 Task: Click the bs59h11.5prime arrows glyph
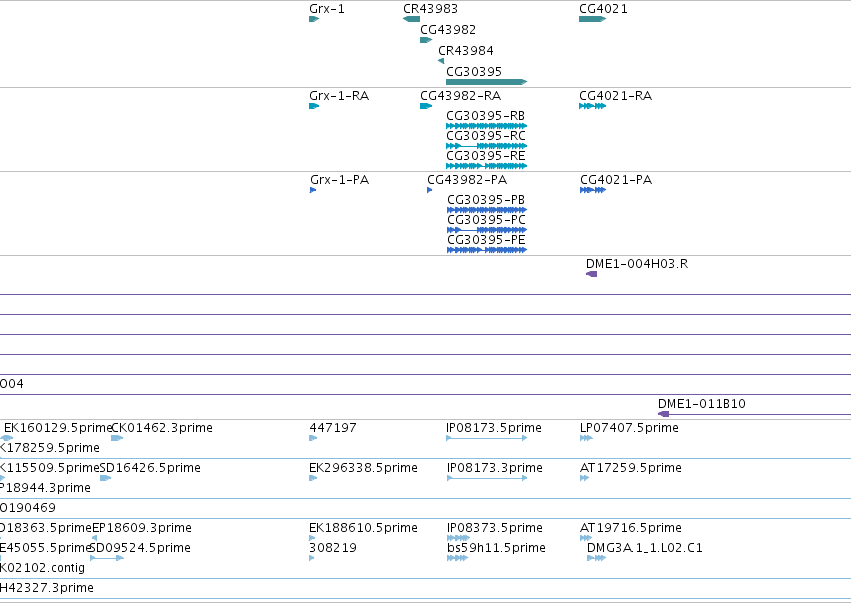click(x=457, y=558)
